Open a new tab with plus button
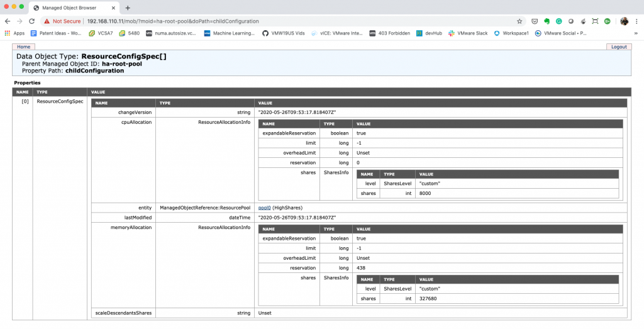The height and width of the screenshot is (329, 644). point(128,8)
